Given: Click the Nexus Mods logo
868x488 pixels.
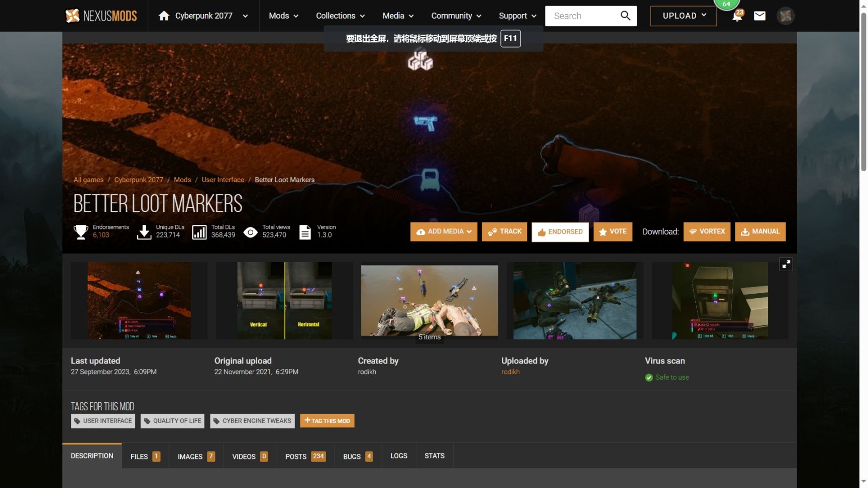Looking at the screenshot, I should click(x=101, y=16).
